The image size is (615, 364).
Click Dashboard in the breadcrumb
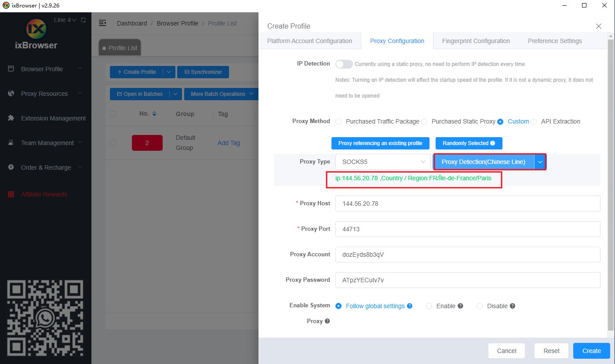click(x=132, y=23)
